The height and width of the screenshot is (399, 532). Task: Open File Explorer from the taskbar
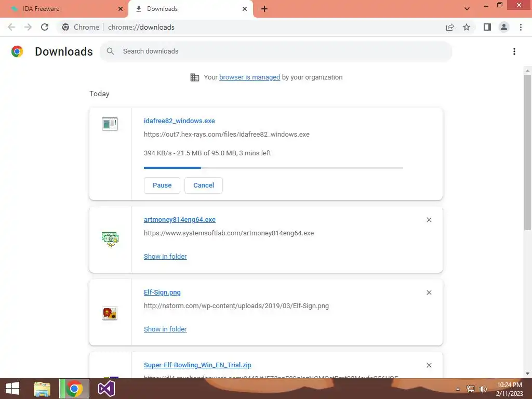(42, 389)
